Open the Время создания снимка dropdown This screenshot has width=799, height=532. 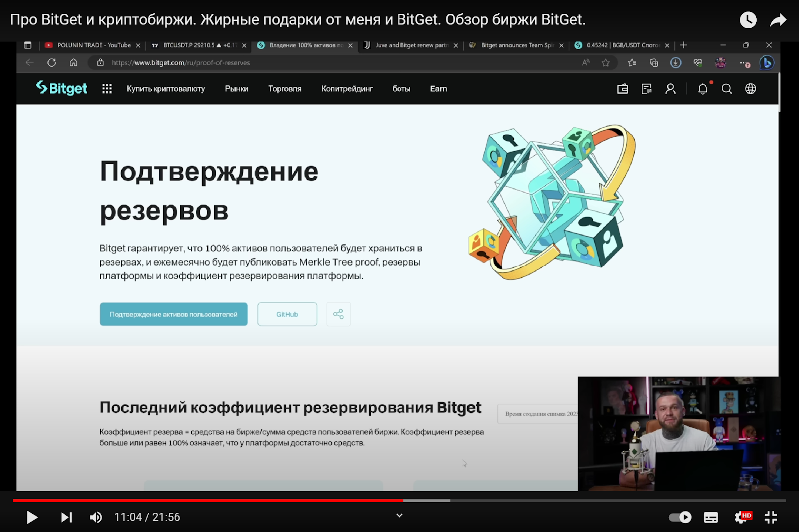tap(538, 414)
